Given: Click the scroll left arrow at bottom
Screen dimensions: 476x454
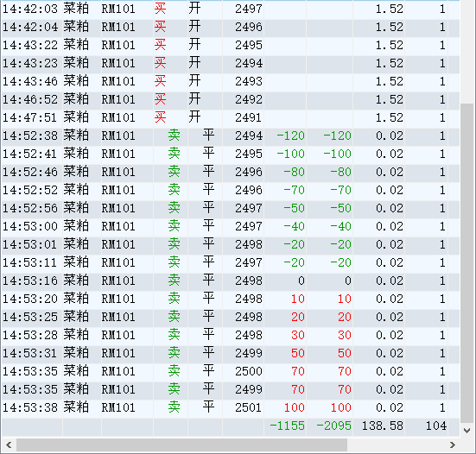Looking at the screenshot, I should click(9, 445).
